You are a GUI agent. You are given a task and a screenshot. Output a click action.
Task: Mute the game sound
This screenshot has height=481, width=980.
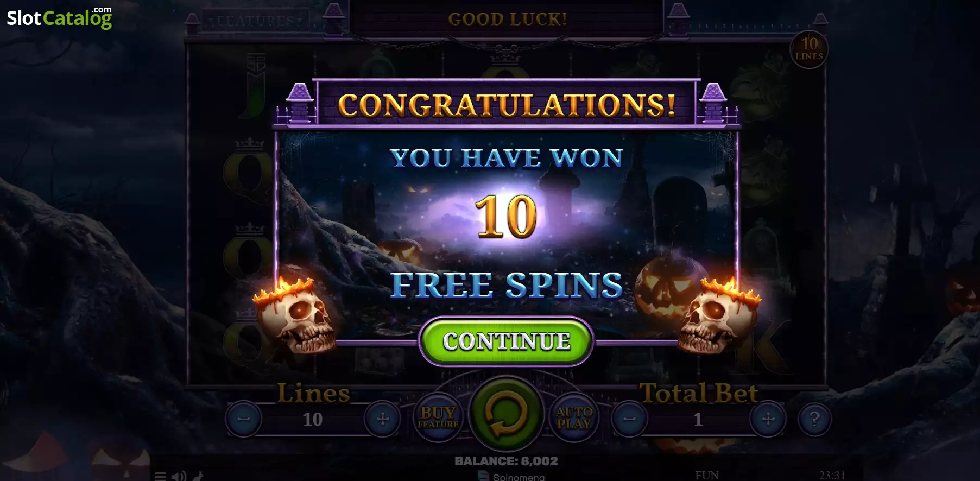pyautogui.click(x=179, y=477)
